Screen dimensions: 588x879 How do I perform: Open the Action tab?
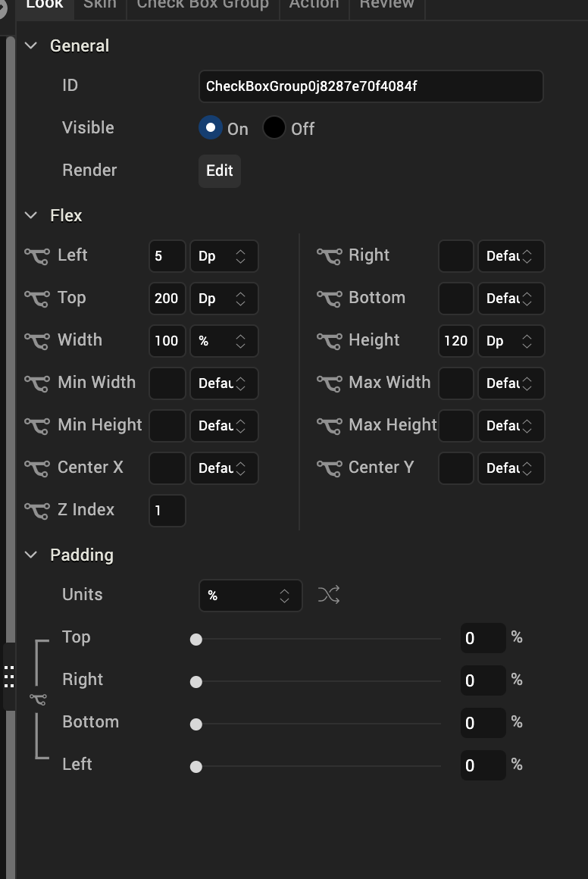314,5
